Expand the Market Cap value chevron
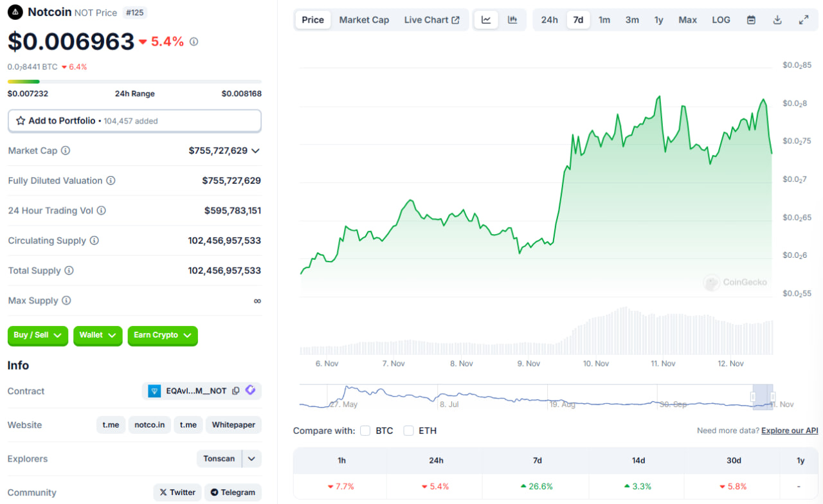The width and height of the screenshot is (823, 504). pyautogui.click(x=255, y=150)
